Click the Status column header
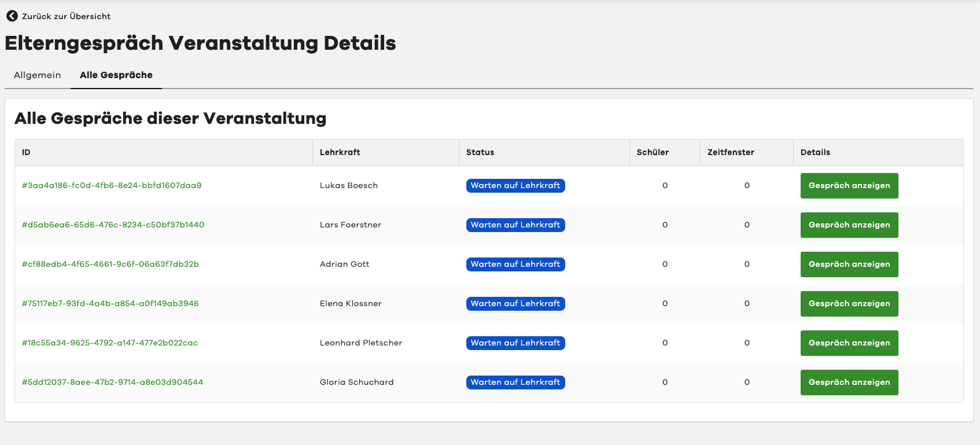 click(480, 153)
